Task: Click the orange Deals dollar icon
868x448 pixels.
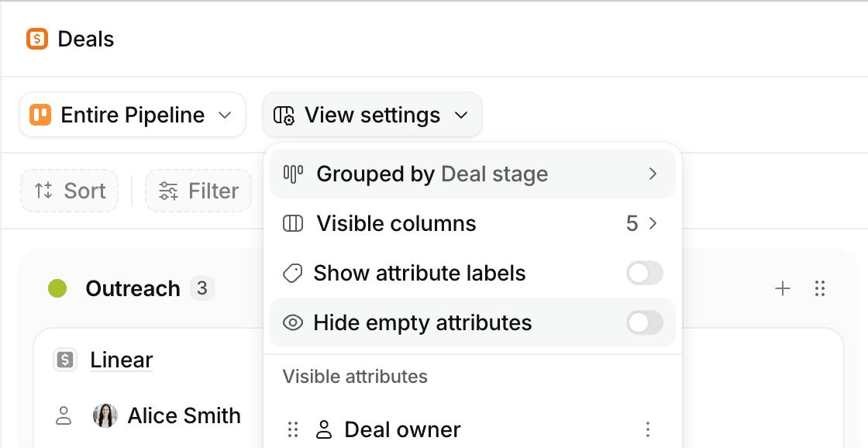Action: [37, 39]
